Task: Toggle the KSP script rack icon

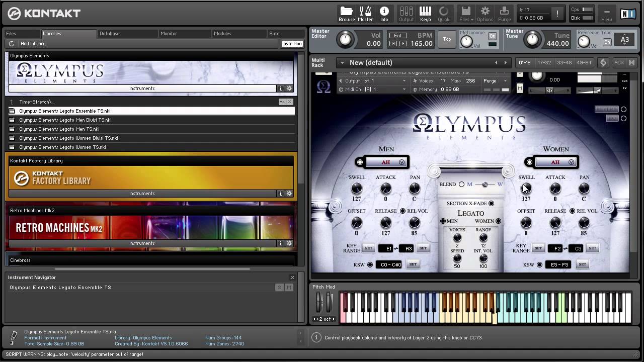Action: (603, 62)
